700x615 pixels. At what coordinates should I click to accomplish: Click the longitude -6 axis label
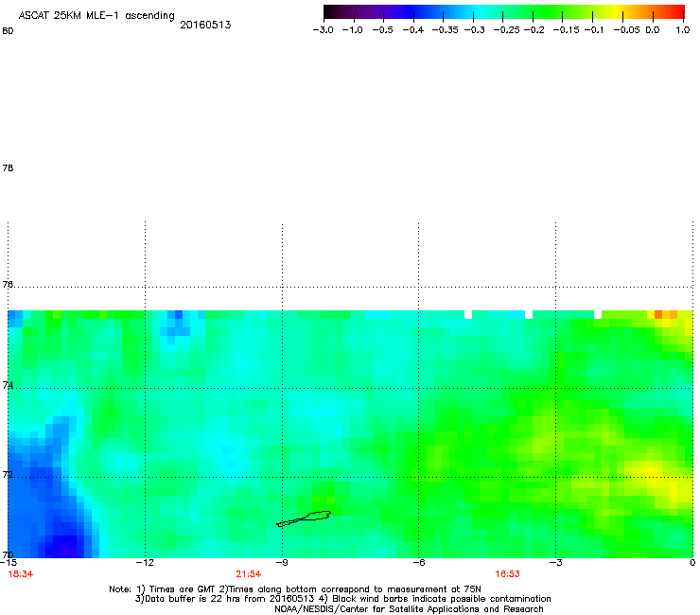[x=418, y=562]
